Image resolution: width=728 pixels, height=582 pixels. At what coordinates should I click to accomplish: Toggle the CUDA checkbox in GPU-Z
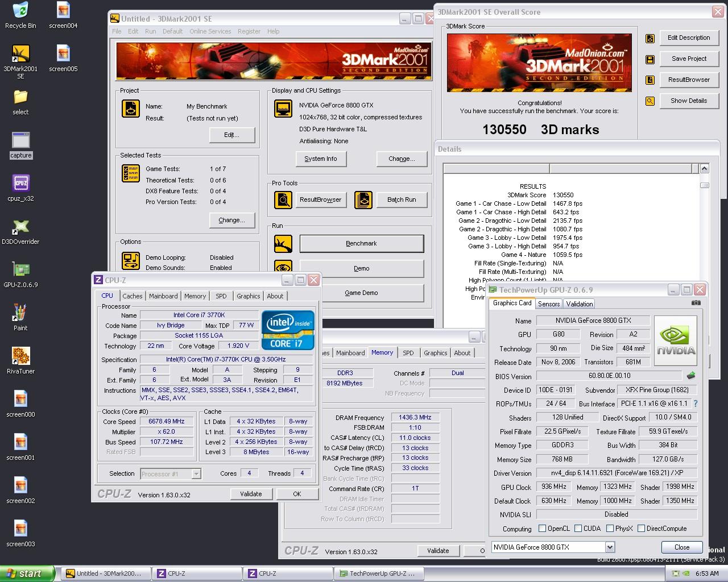(578, 529)
